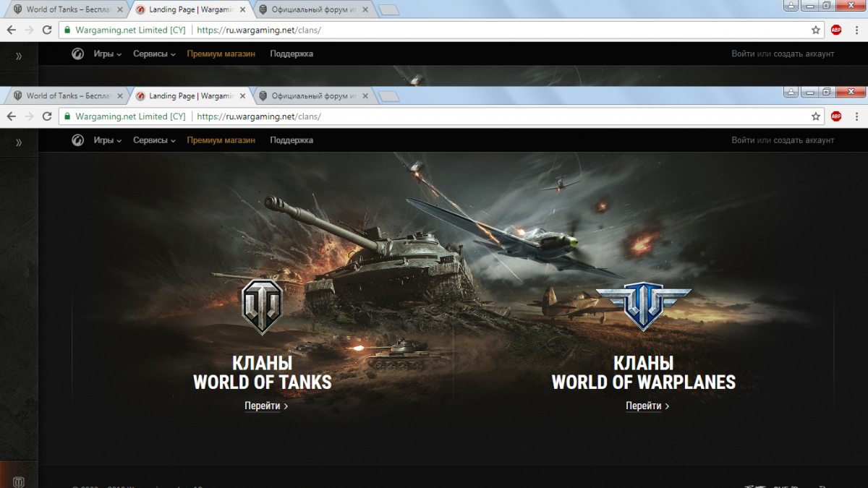Click Wargaming.net Limited [CY] certificate label in the background window
This screenshot has width=868, height=488.
coord(130,30)
